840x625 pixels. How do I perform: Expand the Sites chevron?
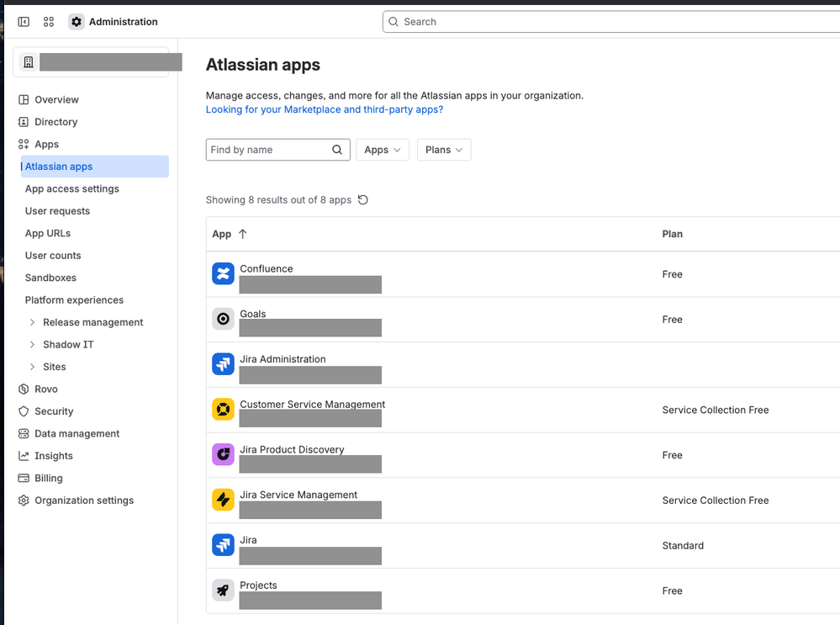click(32, 367)
